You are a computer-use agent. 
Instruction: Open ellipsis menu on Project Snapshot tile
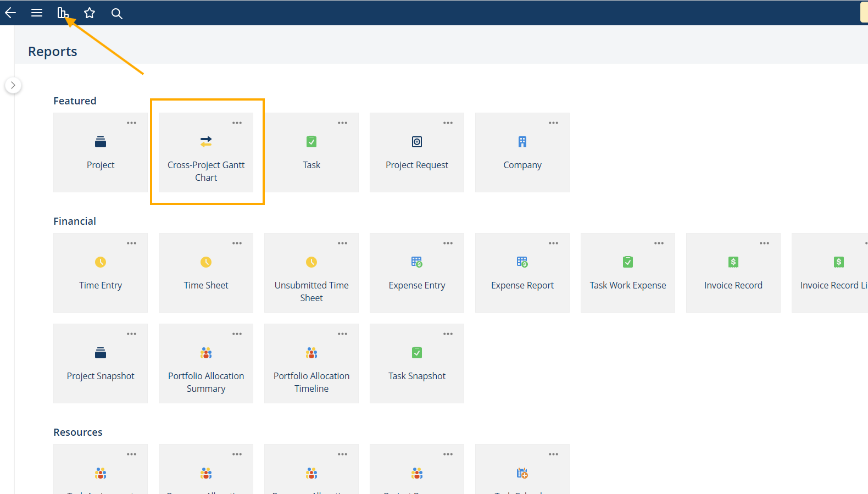click(132, 334)
